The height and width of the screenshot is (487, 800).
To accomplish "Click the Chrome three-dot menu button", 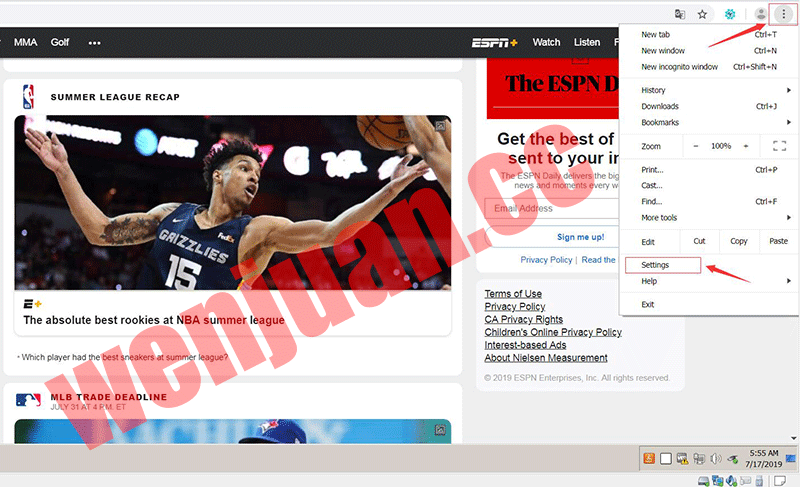I will tap(784, 14).
